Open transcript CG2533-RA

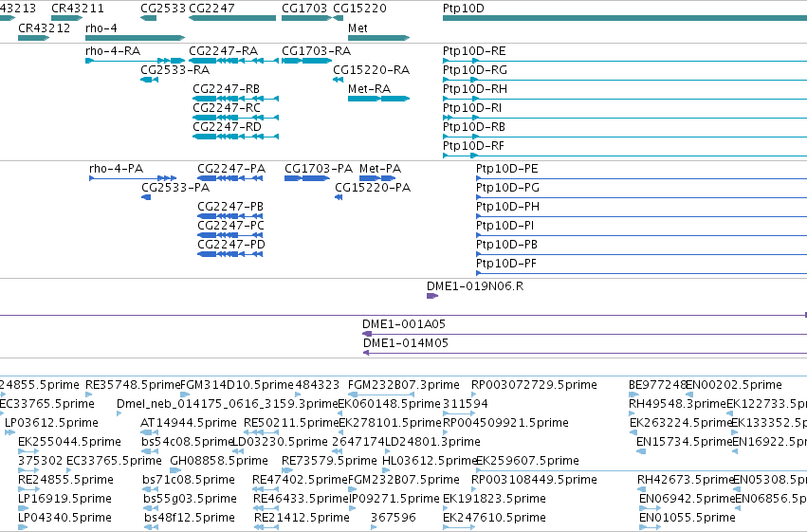(x=175, y=69)
